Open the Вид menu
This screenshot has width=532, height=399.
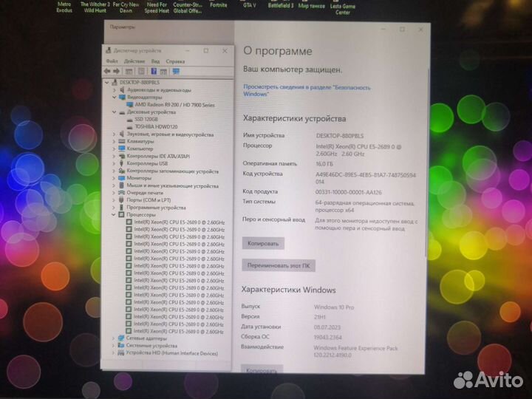click(155, 61)
